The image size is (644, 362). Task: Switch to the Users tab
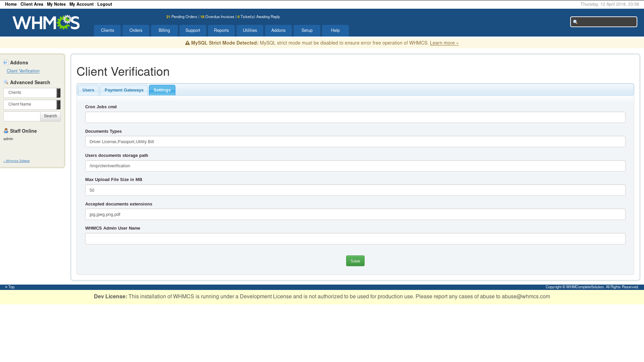[88, 90]
